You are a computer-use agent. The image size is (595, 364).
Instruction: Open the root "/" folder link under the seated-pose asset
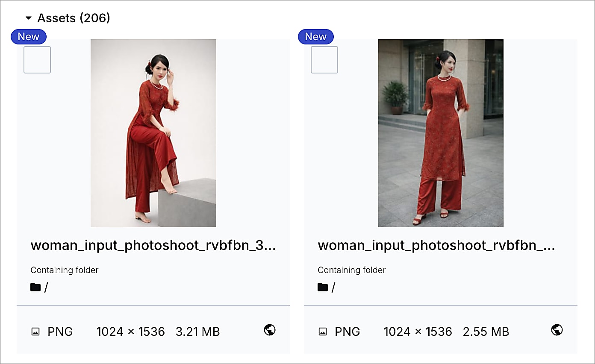click(46, 287)
